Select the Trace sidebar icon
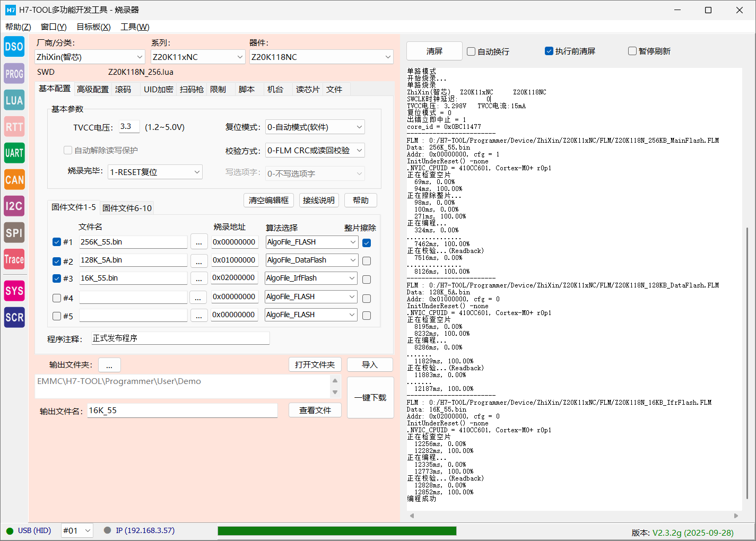This screenshot has height=541, width=756. pyautogui.click(x=14, y=259)
